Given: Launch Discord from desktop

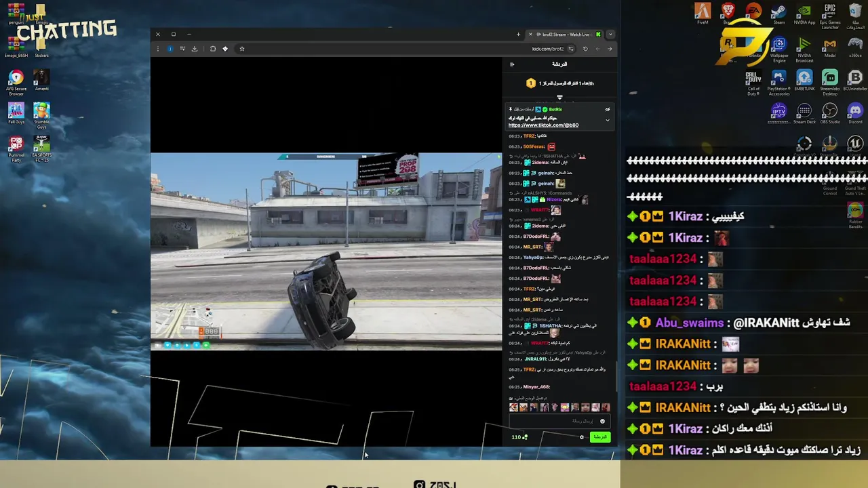Looking at the screenshot, I should 855,113.
